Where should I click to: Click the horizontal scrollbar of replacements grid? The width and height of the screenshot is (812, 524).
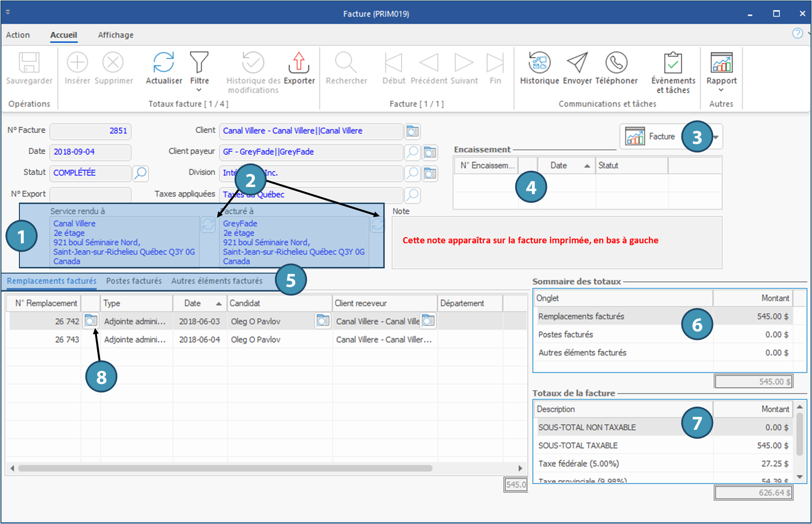[x=225, y=468]
